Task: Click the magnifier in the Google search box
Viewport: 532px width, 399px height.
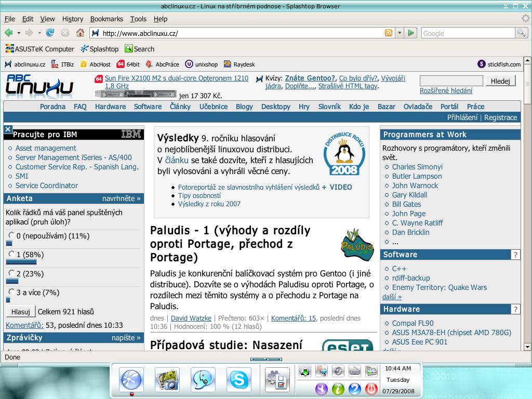Action: pyautogui.click(x=521, y=33)
